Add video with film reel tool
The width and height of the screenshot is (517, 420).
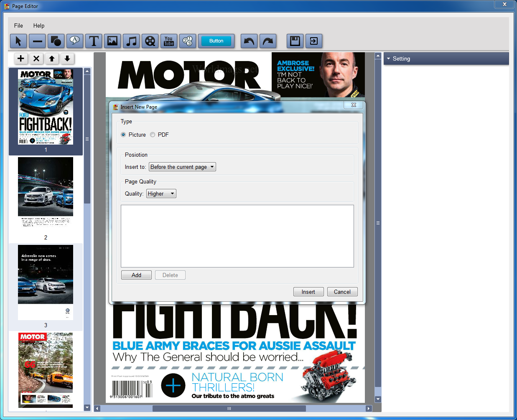click(x=150, y=41)
